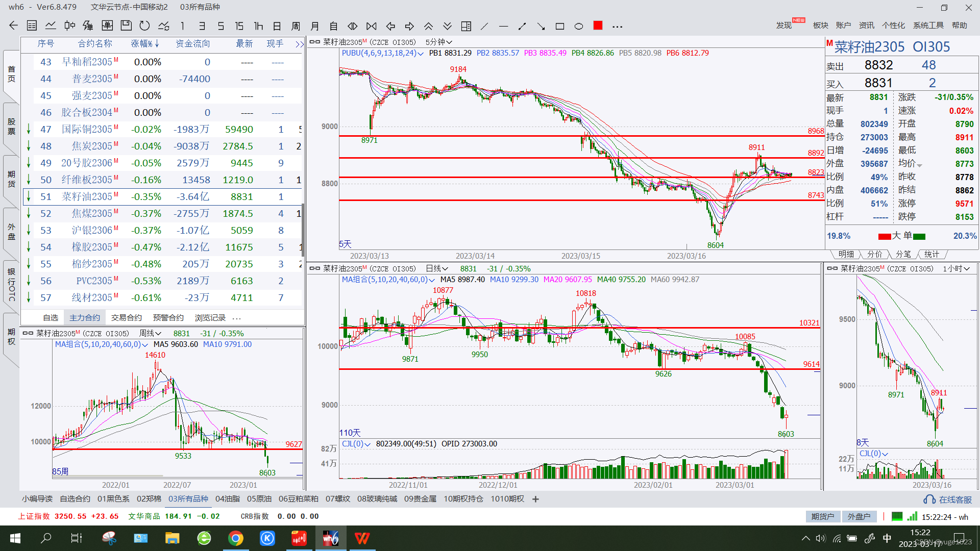980x551 pixels.
Task: Switch to 交易合约 tab
Action: pos(126,317)
